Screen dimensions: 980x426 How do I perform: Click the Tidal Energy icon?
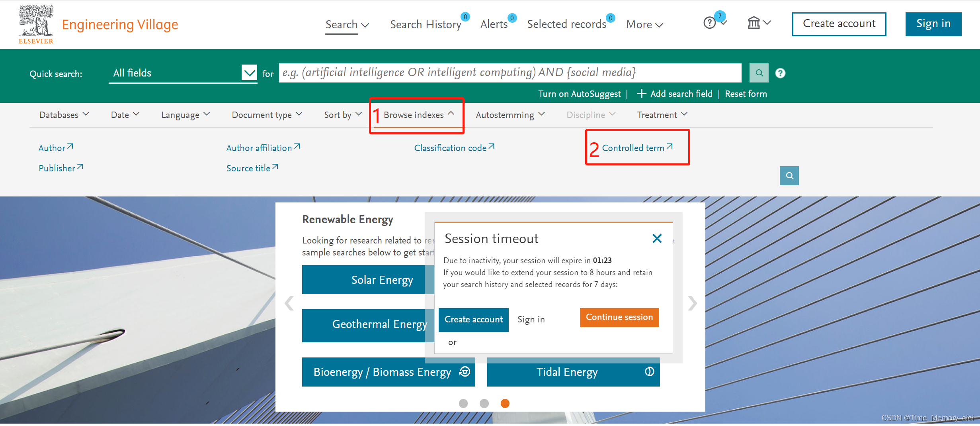point(649,371)
